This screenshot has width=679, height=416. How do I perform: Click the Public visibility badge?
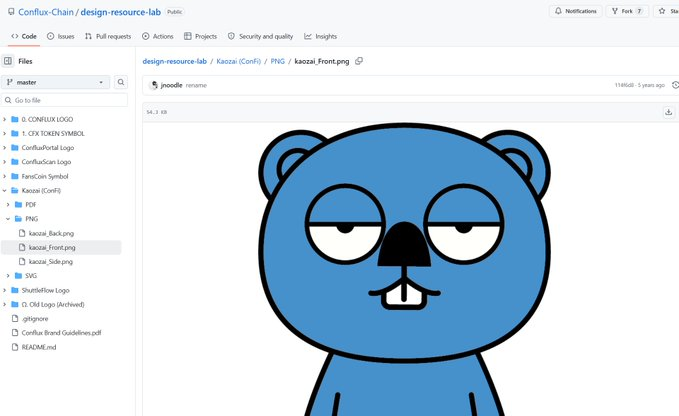175,12
